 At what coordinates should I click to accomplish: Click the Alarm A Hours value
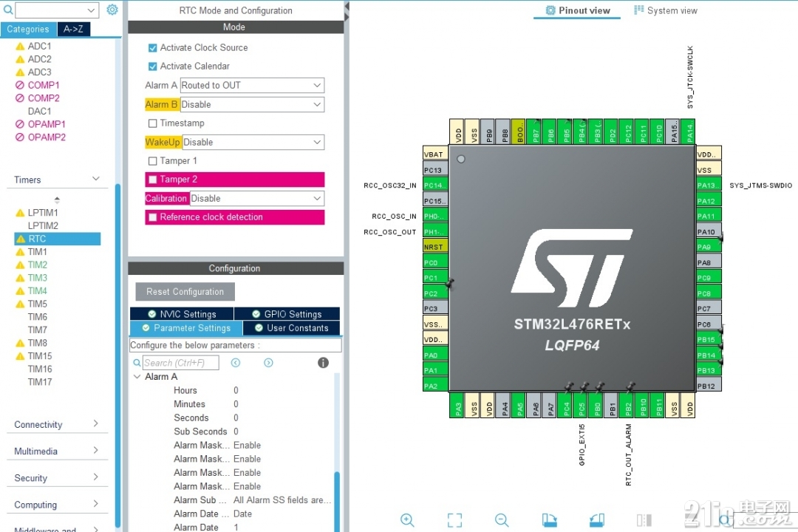pyautogui.click(x=236, y=390)
